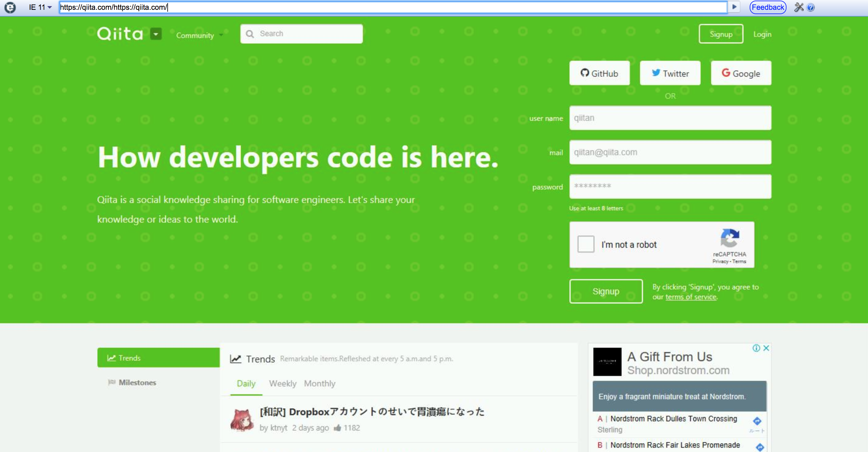Click the Milestones flag icon
The image size is (868, 452).
point(111,382)
